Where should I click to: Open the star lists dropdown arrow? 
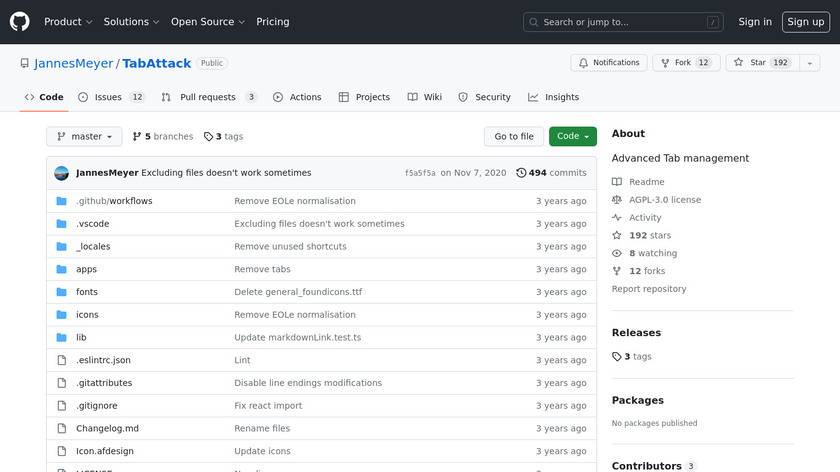810,63
